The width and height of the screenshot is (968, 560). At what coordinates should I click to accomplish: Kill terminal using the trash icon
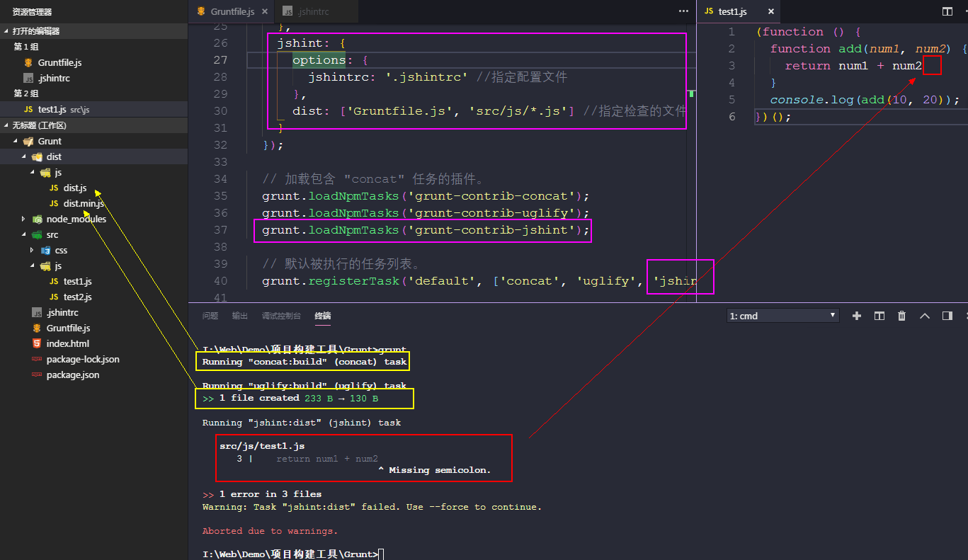(x=901, y=316)
